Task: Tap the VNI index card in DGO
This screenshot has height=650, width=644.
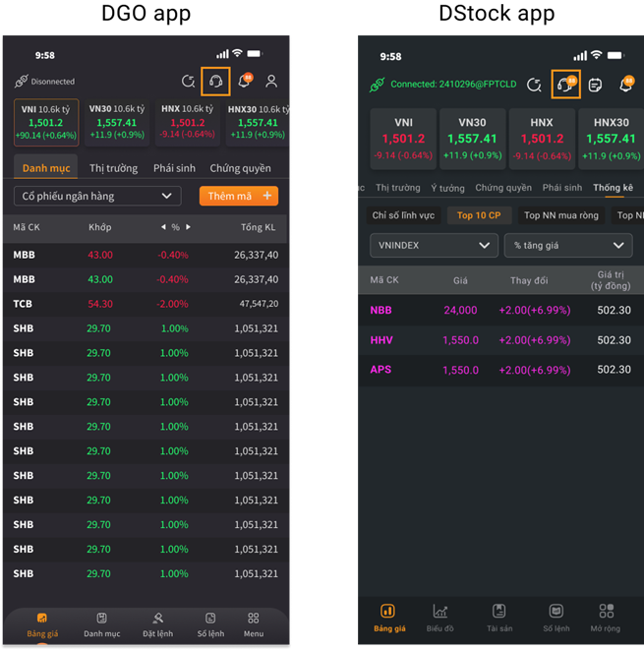Action: click(x=46, y=122)
